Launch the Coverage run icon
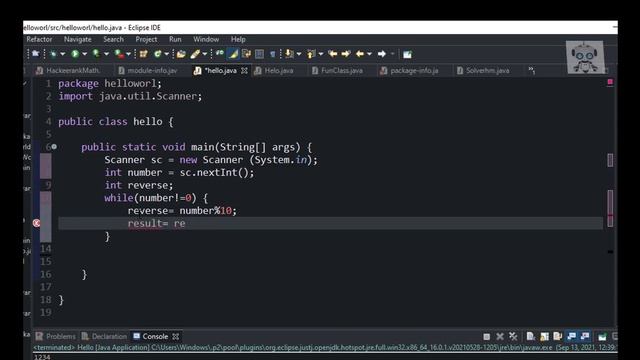The width and height of the screenshot is (640, 360). 96,54
